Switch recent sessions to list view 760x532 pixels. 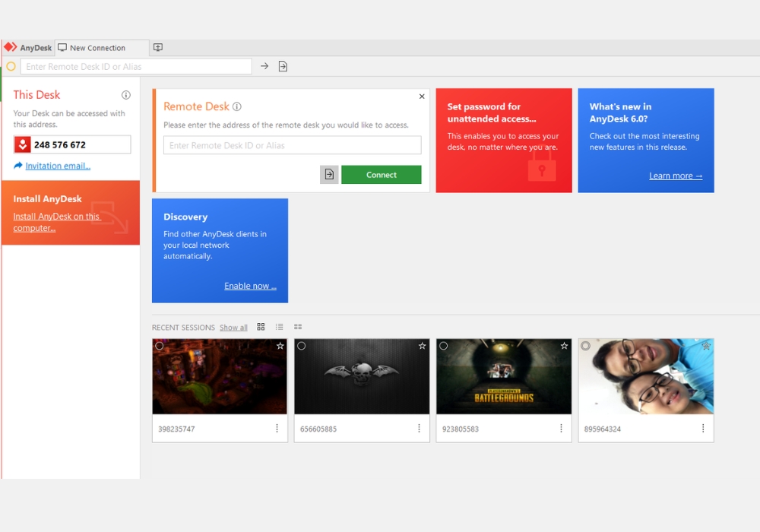[279, 327]
